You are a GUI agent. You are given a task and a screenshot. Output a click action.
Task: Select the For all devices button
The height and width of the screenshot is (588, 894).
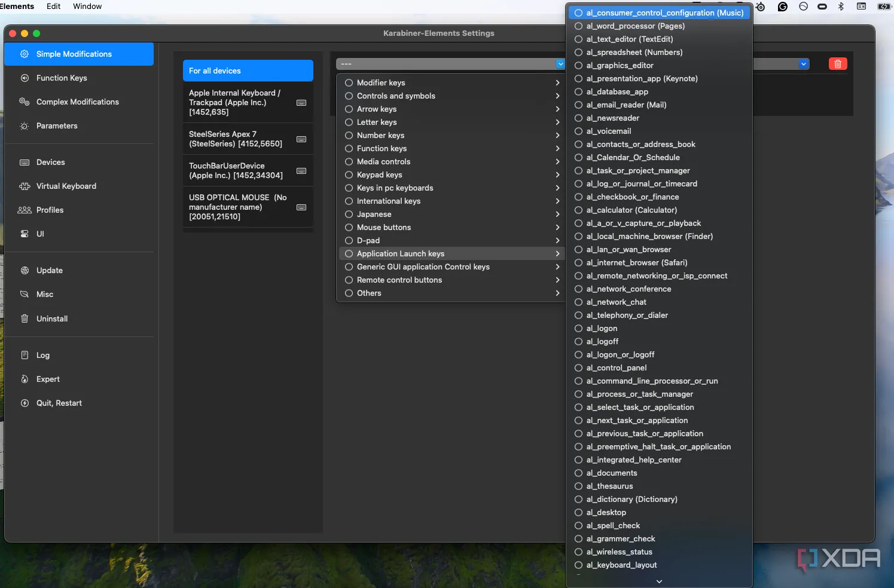point(248,71)
